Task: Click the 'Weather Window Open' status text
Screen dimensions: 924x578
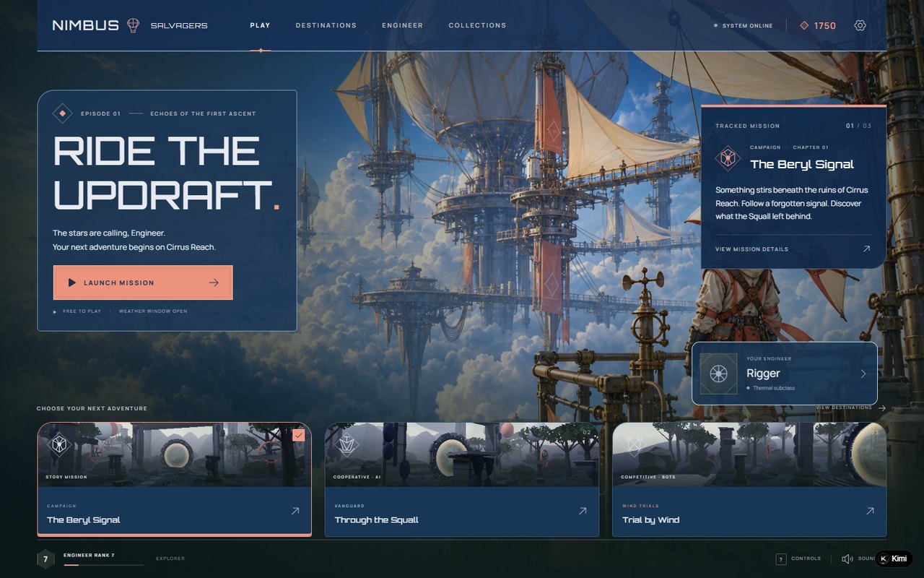Action: (x=153, y=311)
